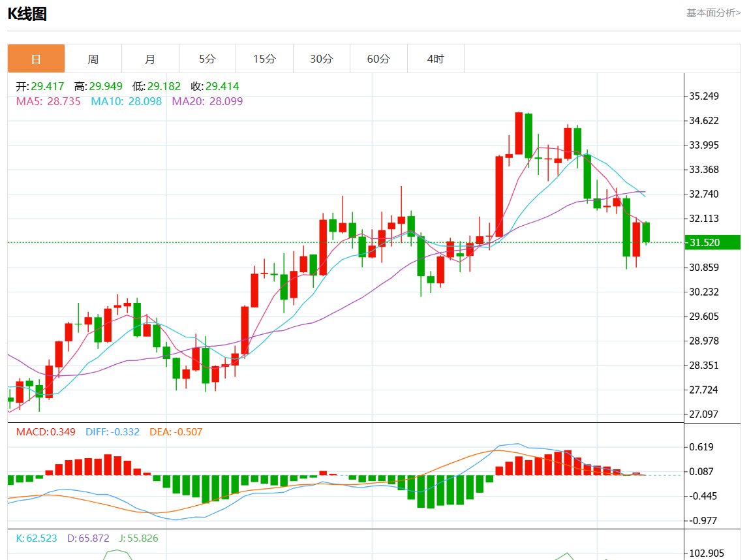Open the 5分 timeframe tab

tap(207, 59)
